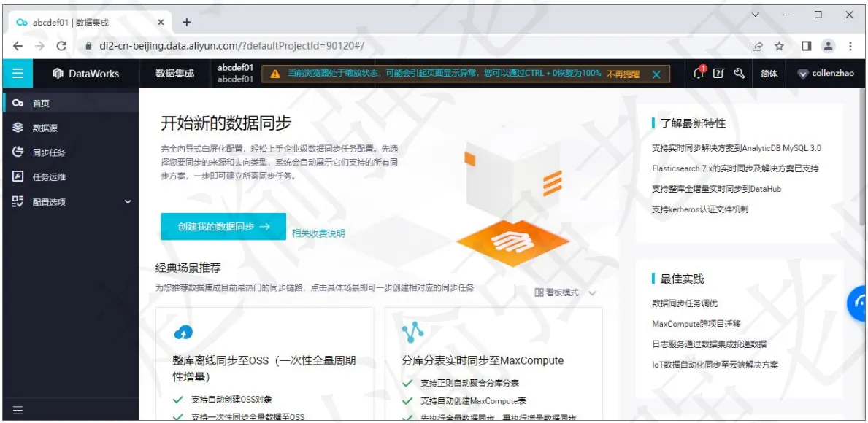Click the 数据源 layers icon
Viewport: 868px width, 423px height.
pyautogui.click(x=18, y=128)
